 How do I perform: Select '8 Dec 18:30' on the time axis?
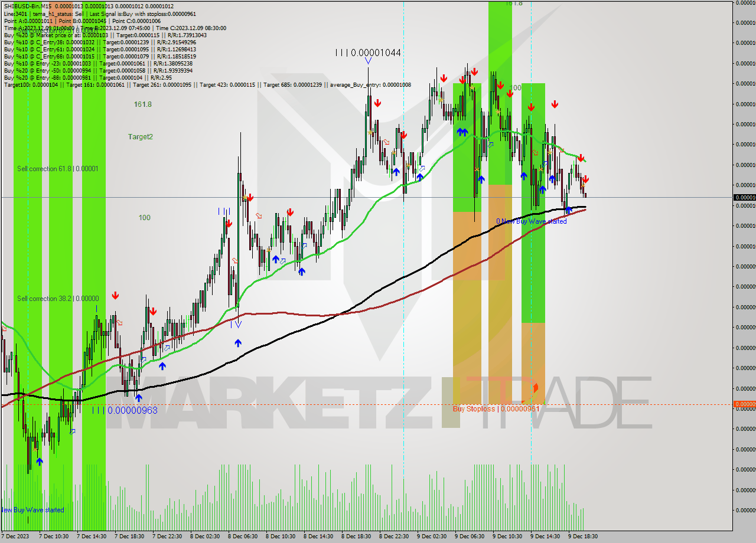pyautogui.click(x=356, y=537)
